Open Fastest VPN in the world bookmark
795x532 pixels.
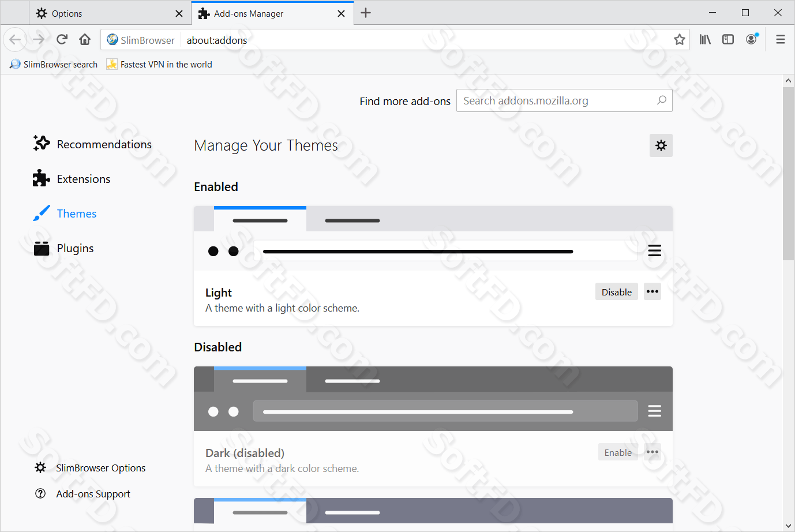159,64
